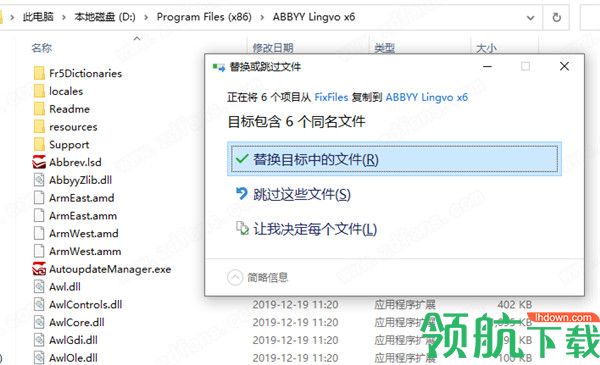Click the Abbrev.lsd file name

pyautogui.click(x=75, y=162)
